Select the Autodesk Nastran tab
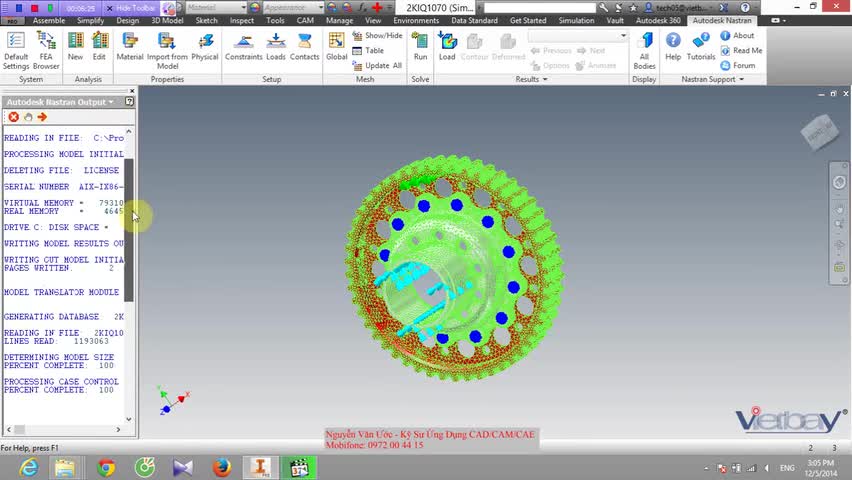852x480 pixels. coord(722,21)
